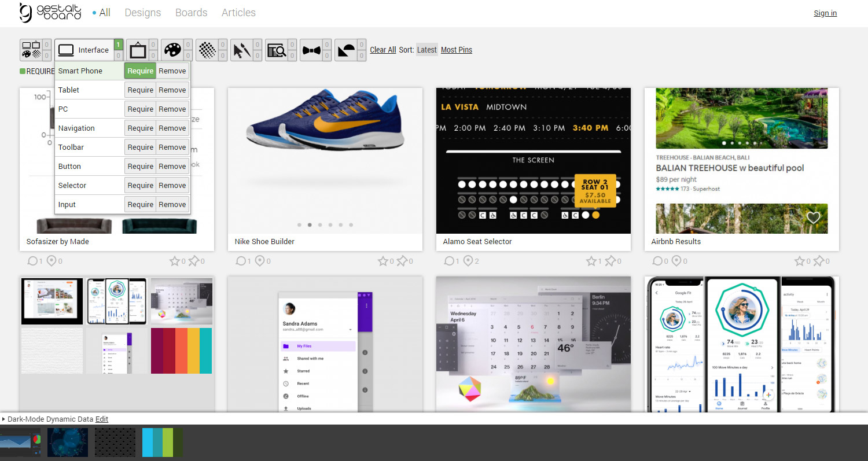Viewport: 868px width, 461px height.
Task: Collapse the Interface filter dropdown
Action: (83, 50)
